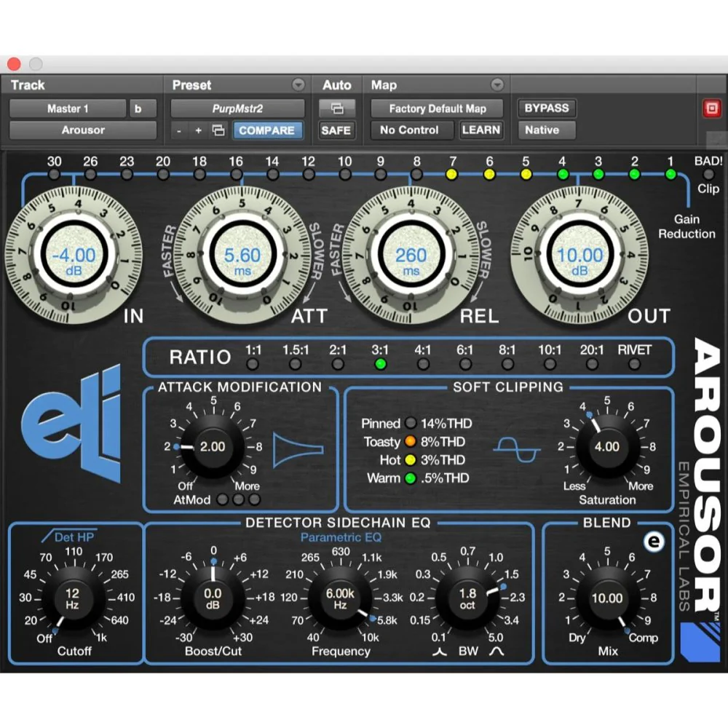
Task: Click the Det HP filter slope icon
Action: pyautogui.click(x=68, y=537)
